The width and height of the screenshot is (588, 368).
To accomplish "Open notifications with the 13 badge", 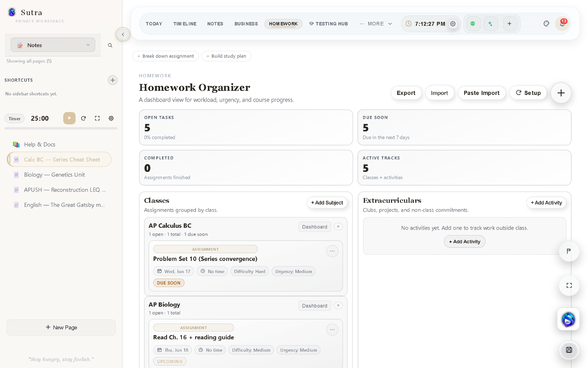I will pyautogui.click(x=562, y=24).
